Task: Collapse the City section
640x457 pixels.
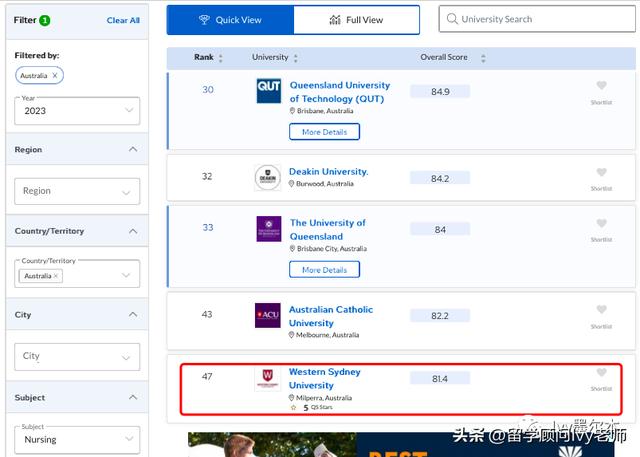Action: (133, 314)
